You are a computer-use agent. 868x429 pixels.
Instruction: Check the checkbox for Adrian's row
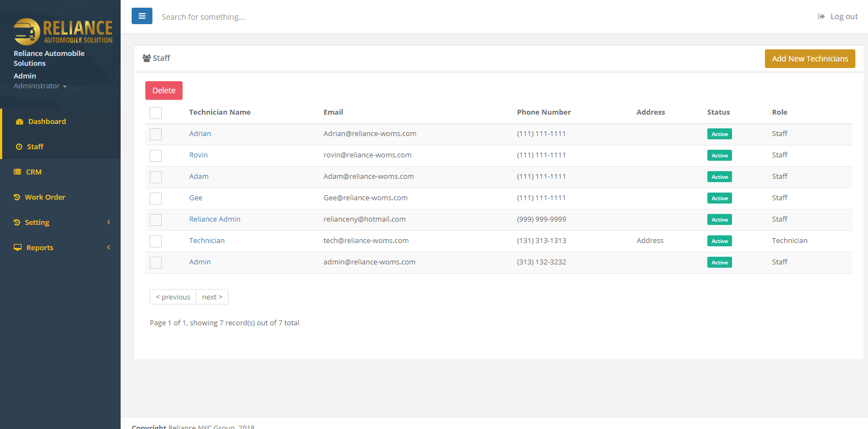(156, 134)
